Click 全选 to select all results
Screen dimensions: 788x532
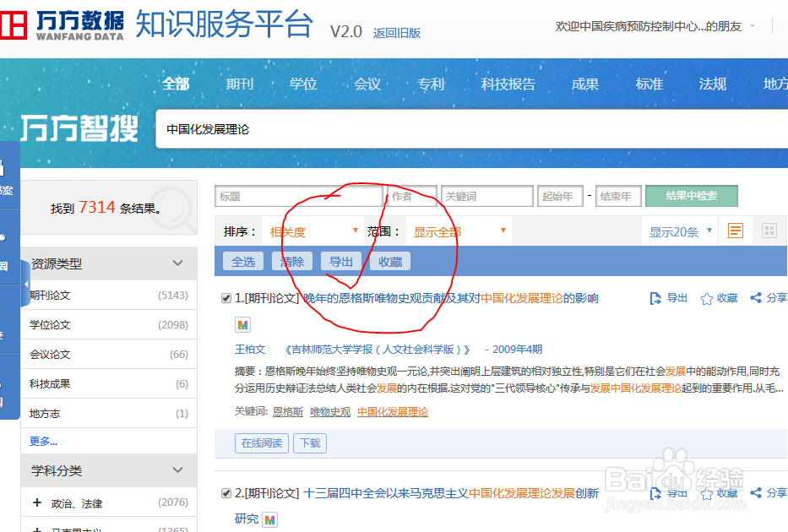[242, 261]
